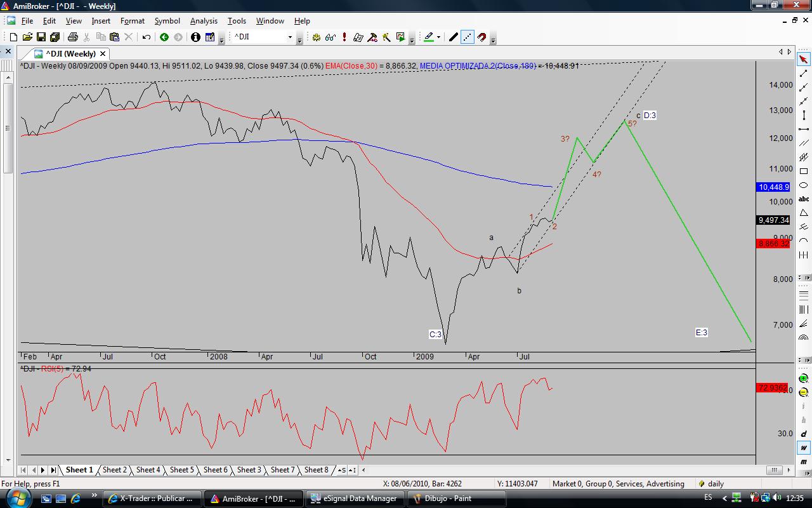Close the ^DJI (Weekly) chart tab
Image resolution: width=812 pixels, height=508 pixels.
(103, 54)
